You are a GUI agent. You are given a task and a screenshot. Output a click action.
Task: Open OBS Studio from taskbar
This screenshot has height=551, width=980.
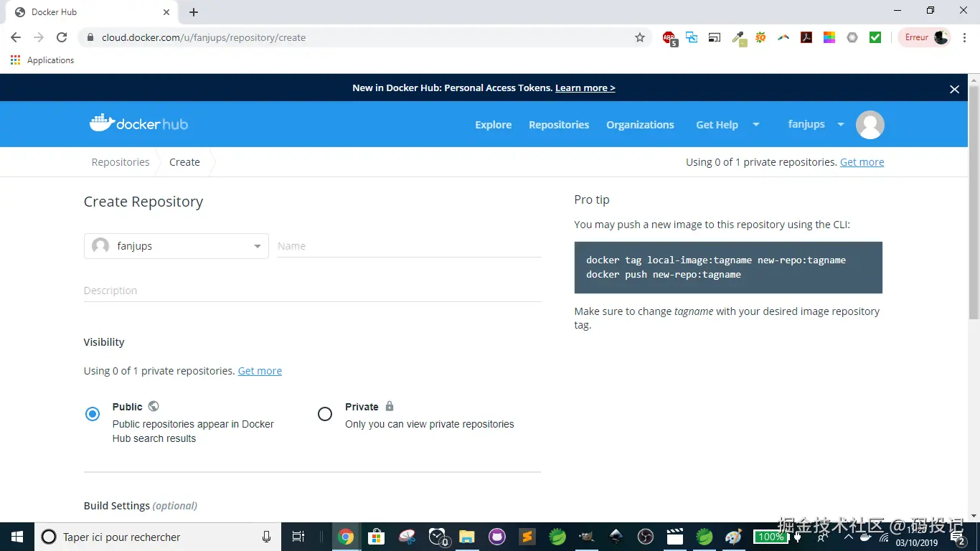coord(646,537)
